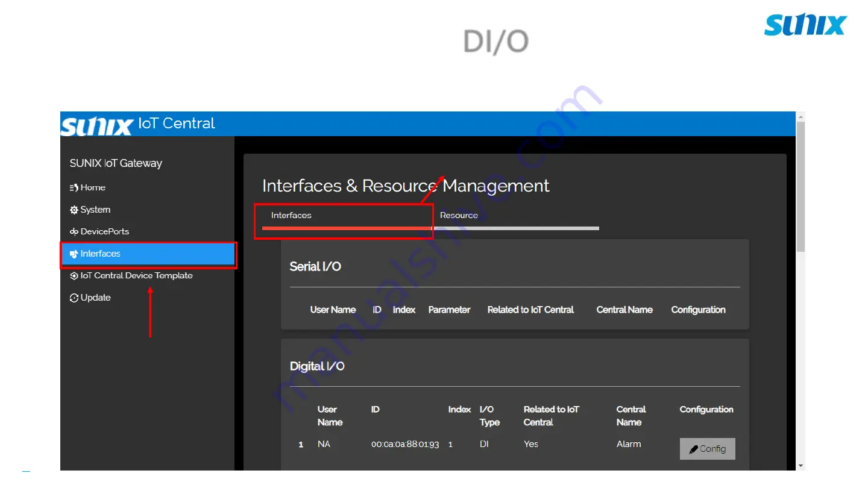Click the pencil icon on Config button

[x=694, y=449]
